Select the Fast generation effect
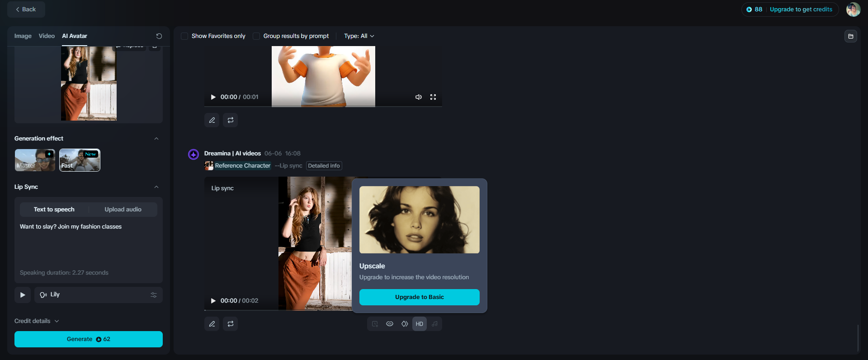The height and width of the screenshot is (360, 868). pyautogui.click(x=80, y=160)
